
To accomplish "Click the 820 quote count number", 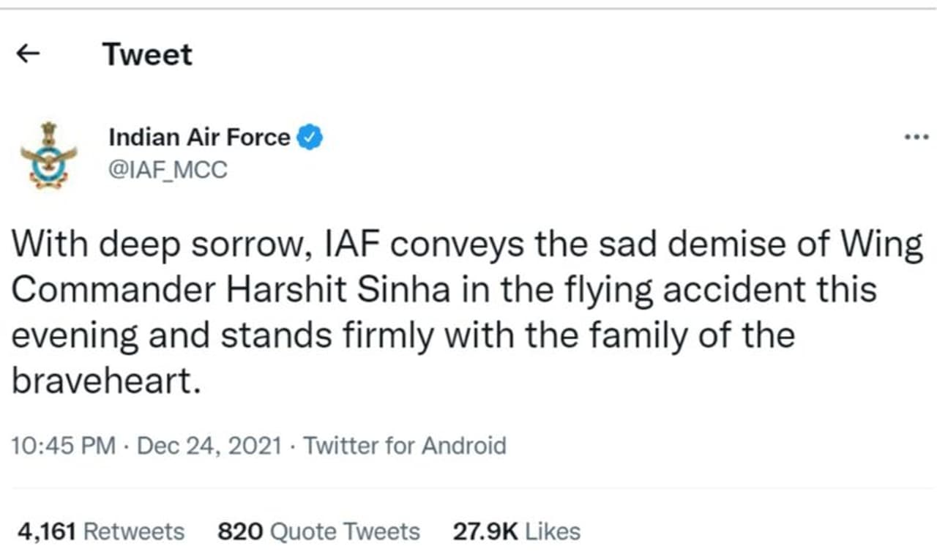I will (240, 531).
